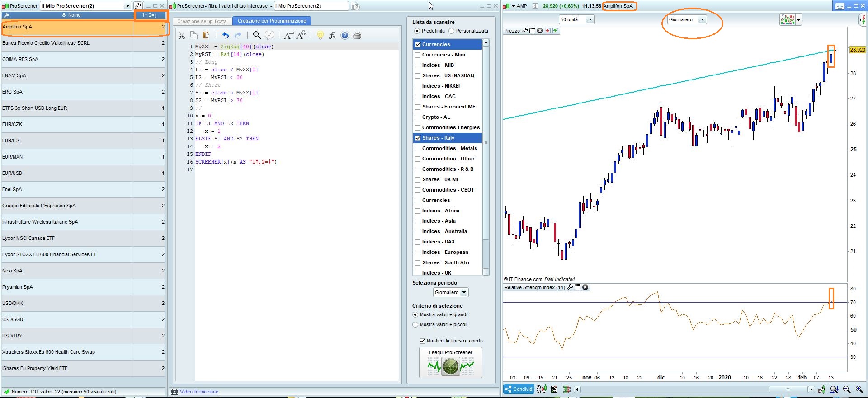Zoom in the chart horizontally
The image size is (868, 398).
859,389
